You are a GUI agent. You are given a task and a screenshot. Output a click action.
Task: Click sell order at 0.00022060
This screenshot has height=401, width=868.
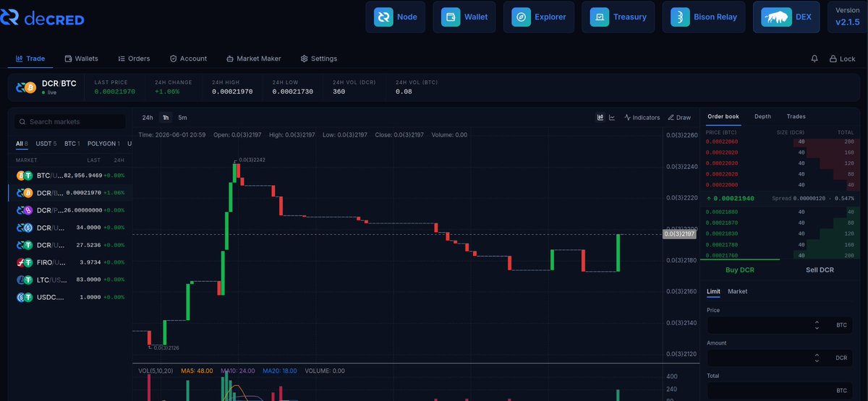(780, 142)
